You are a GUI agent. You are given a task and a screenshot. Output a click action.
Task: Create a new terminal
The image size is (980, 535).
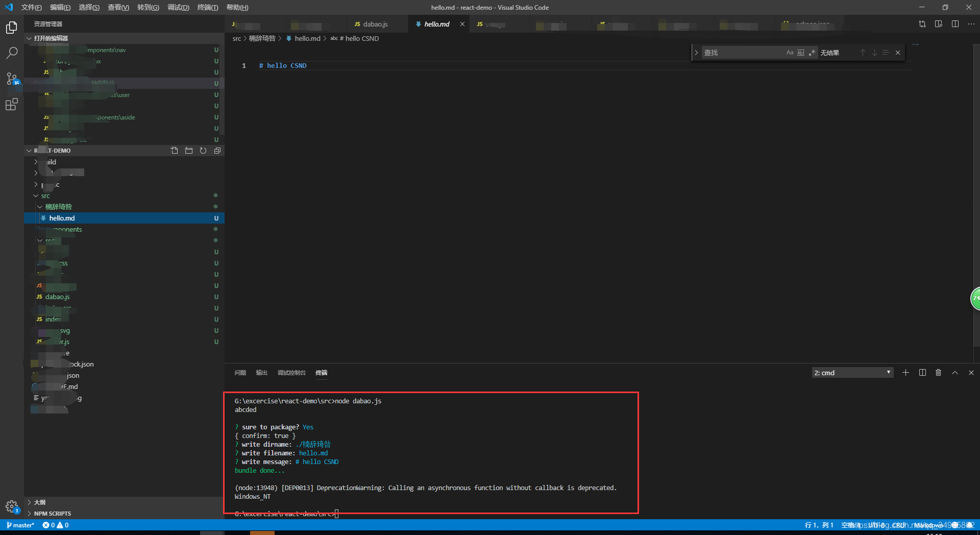[905, 373]
